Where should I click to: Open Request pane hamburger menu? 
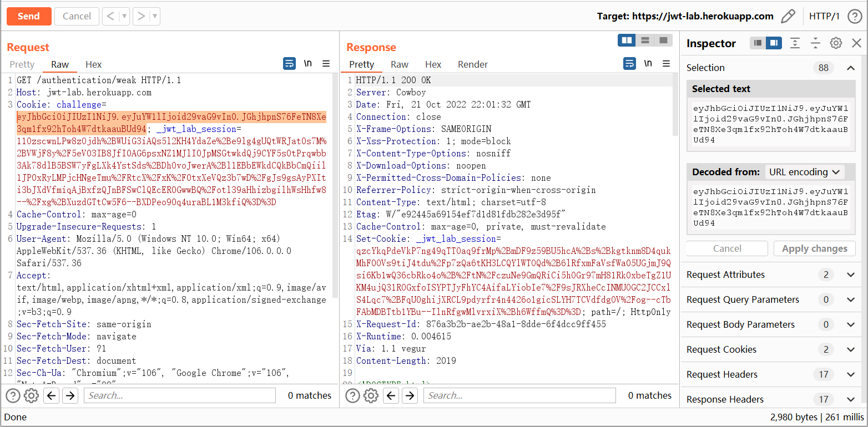point(326,64)
